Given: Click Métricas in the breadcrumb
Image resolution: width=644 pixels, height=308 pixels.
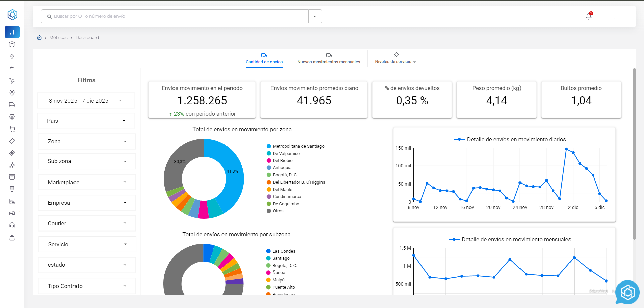Looking at the screenshot, I should tap(58, 38).
